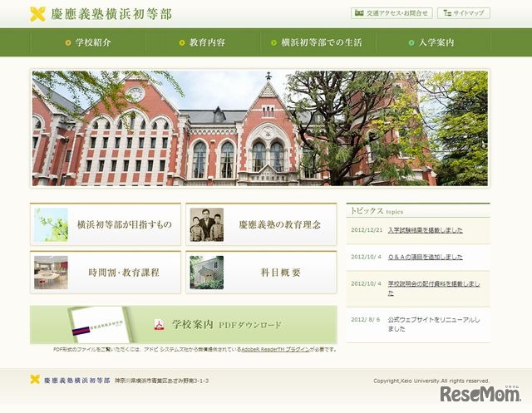Image resolution: width=532 pixels, height=413 pixels.
Task: Click the access and contact icon
Action: click(359, 13)
